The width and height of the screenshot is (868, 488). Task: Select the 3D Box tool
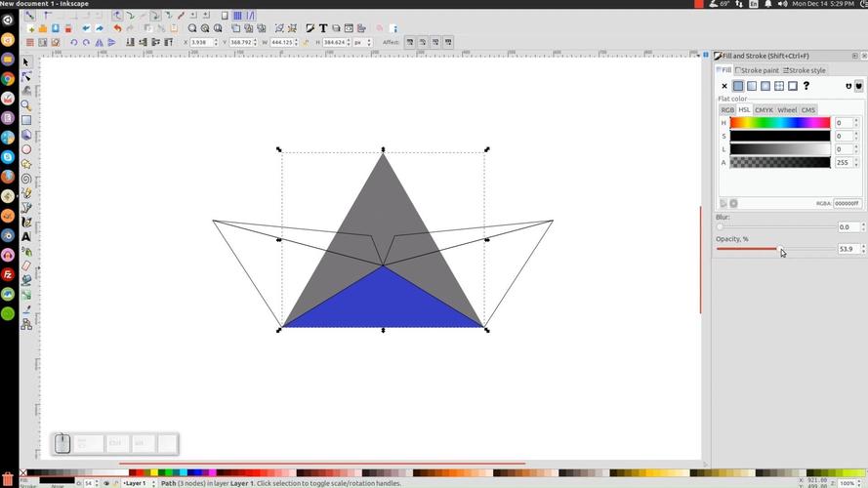[x=26, y=135]
